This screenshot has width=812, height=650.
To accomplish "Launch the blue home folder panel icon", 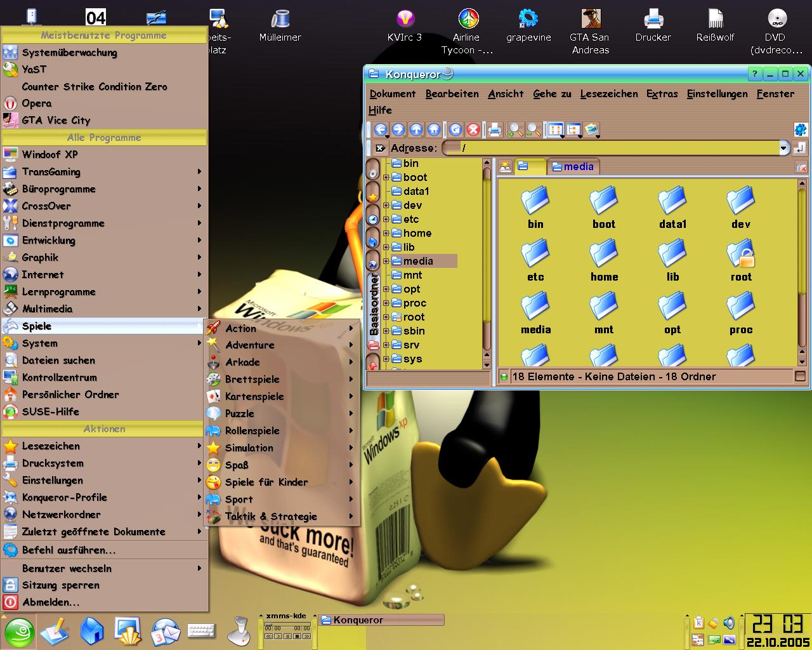I will (x=92, y=631).
